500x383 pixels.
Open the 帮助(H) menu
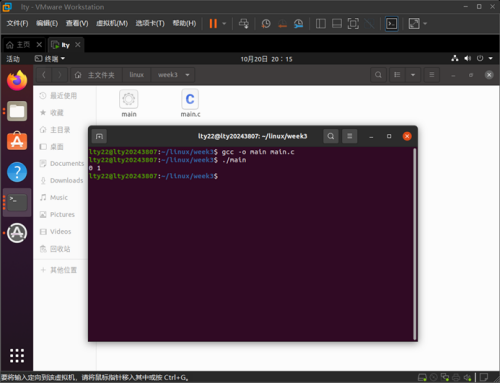(x=184, y=23)
